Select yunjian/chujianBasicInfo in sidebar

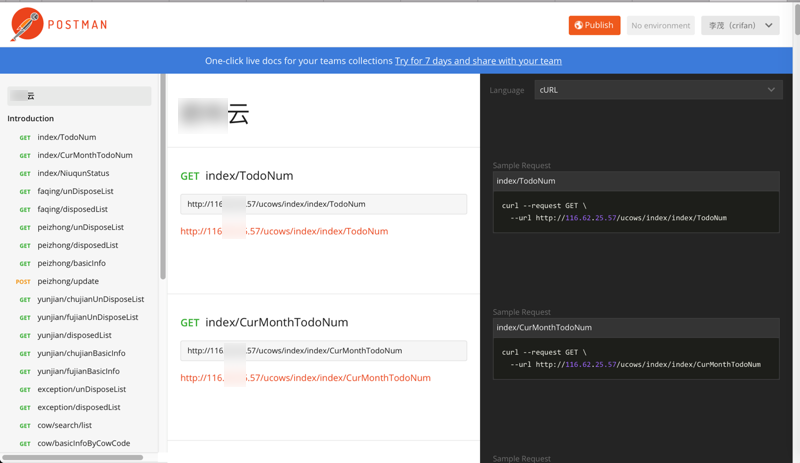tap(81, 353)
